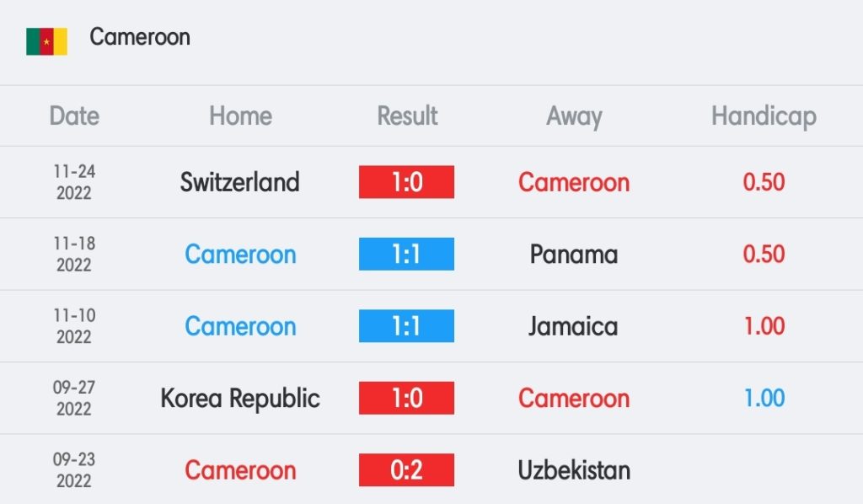The width and height of the screenshot is (863, 504).
Task: Click the Result column header
Action: (407, 116)
